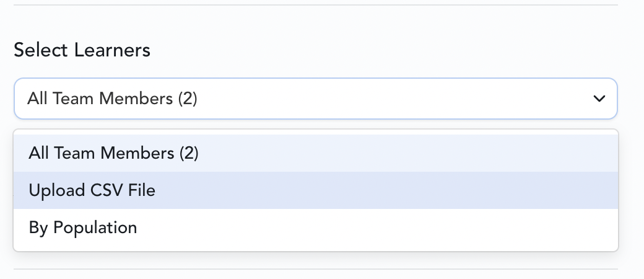Viewport: 644px width, 279px height.
Task: Click the Select Learners heading label
Action: coord(82,50)
